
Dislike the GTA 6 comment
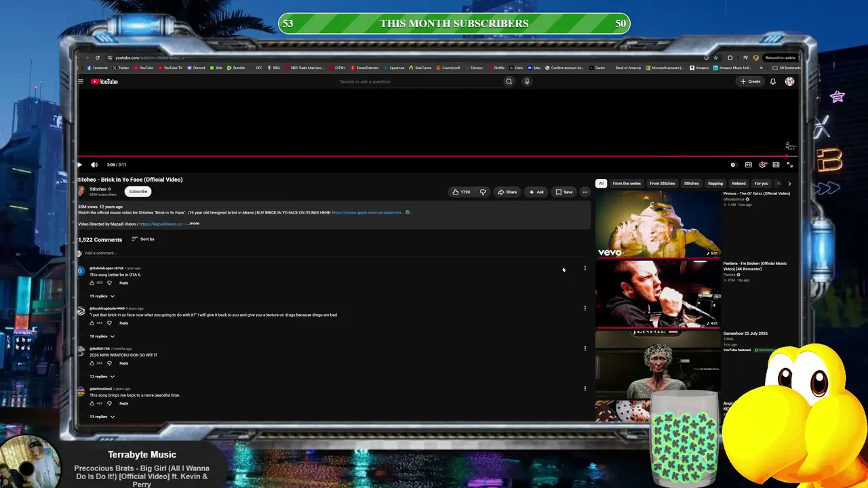click(x=109, y=283)
